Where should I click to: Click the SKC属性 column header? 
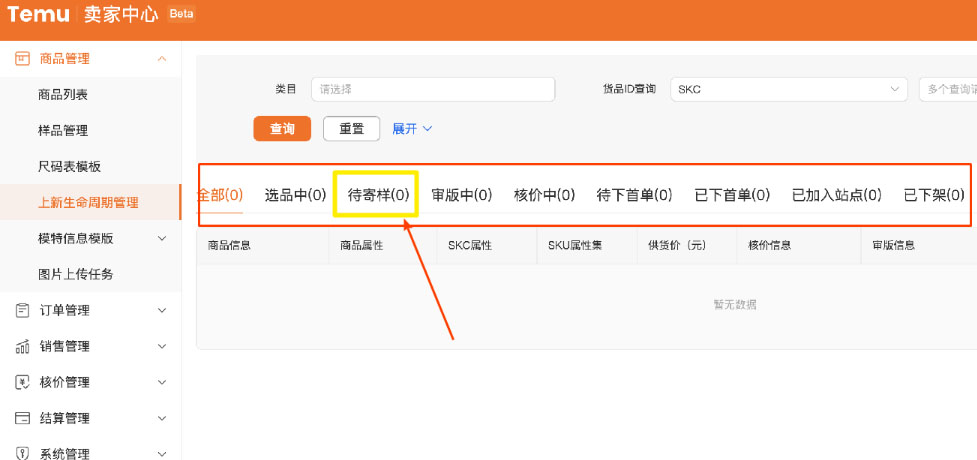coord(470,245)
